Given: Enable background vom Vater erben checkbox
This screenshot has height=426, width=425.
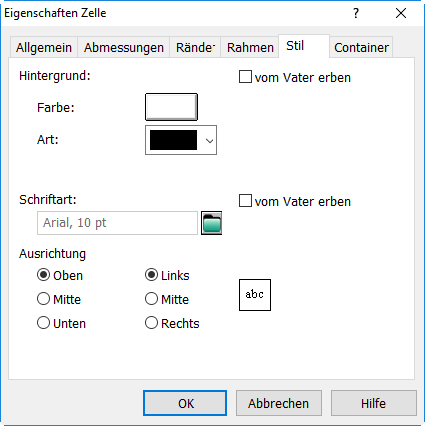Looking at the screenshot, I should tap(245, 77).
